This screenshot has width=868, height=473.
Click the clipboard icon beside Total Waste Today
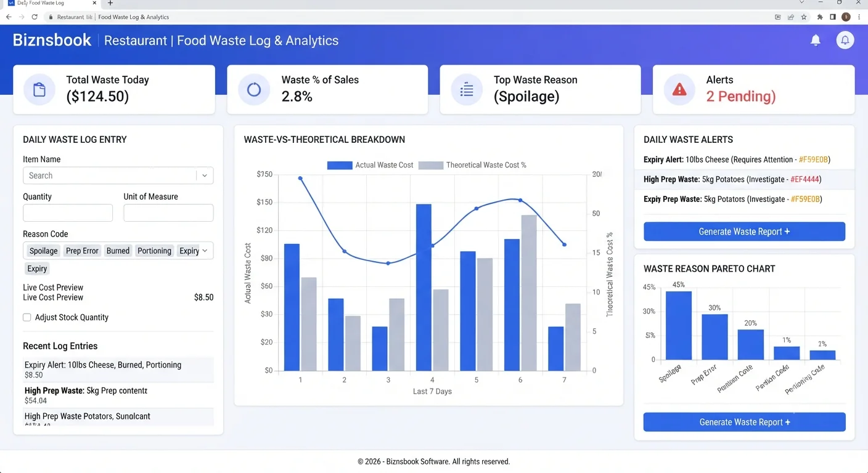39,89
